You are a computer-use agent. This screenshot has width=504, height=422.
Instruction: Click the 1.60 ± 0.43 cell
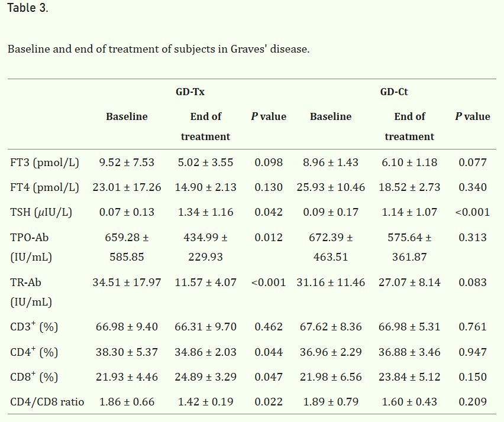(x=409, y=402)
